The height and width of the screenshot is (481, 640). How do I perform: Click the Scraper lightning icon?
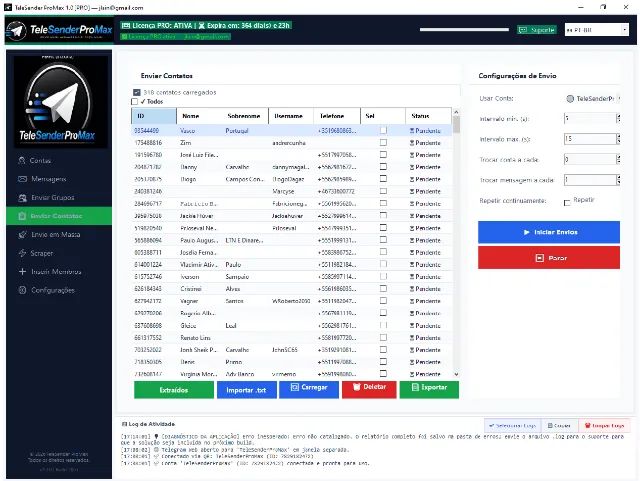[x=22, y=253]
